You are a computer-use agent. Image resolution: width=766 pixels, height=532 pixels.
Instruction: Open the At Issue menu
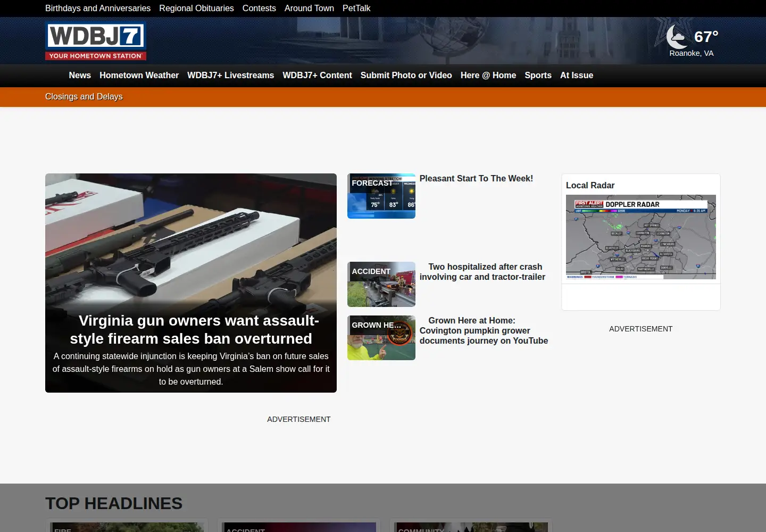[577, 76]
